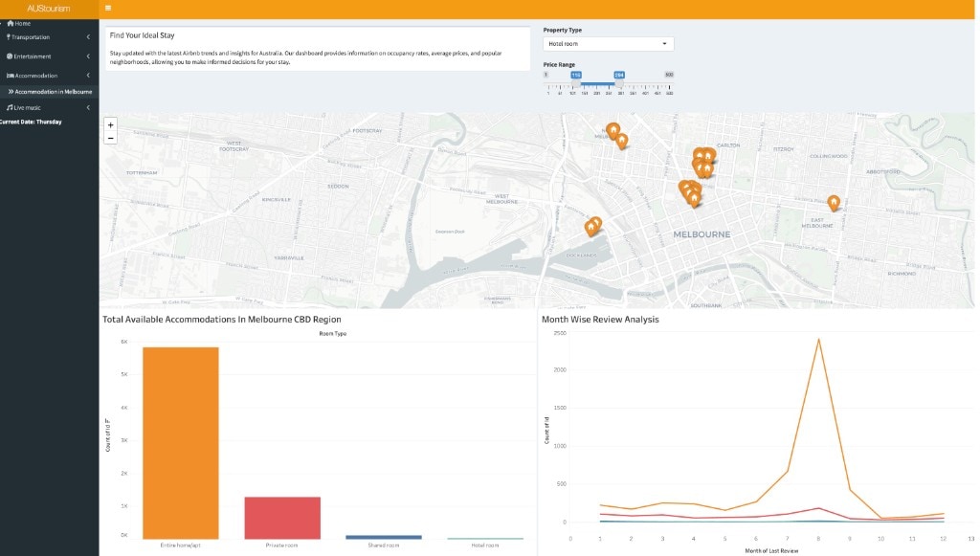
Task: Click the North Melbourne house marker
Action: 613,130
